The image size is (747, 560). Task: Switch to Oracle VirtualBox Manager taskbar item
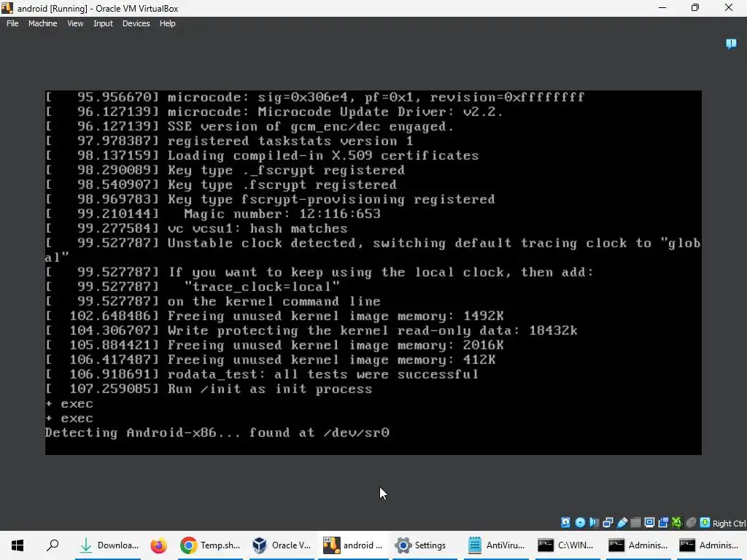click(281, 545)
